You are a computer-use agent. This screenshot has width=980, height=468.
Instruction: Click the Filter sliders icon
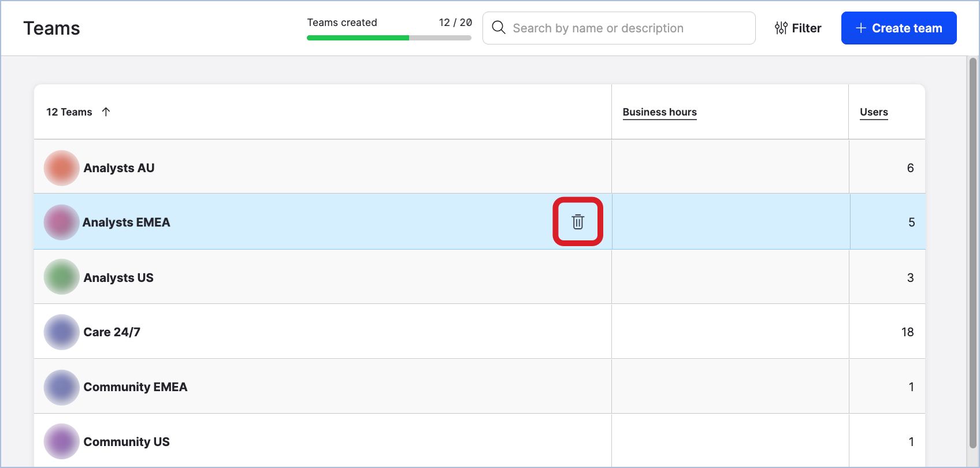[x=781, y=28]
